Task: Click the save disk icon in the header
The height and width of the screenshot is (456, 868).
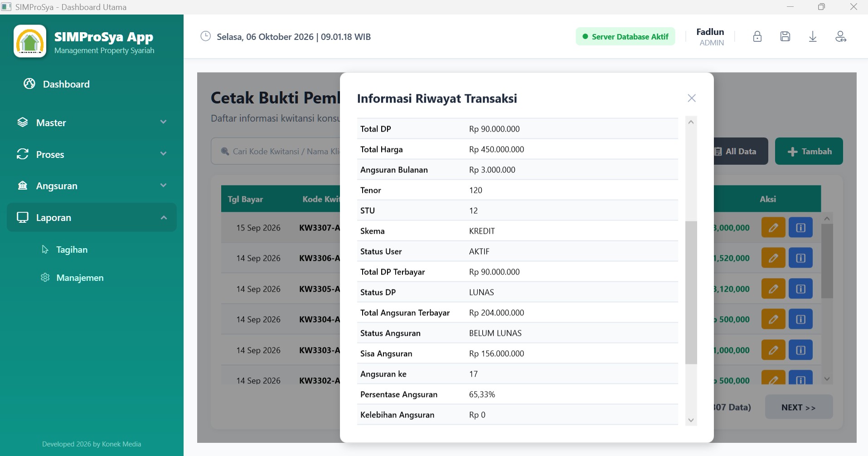Action: (x=786, y=36)
